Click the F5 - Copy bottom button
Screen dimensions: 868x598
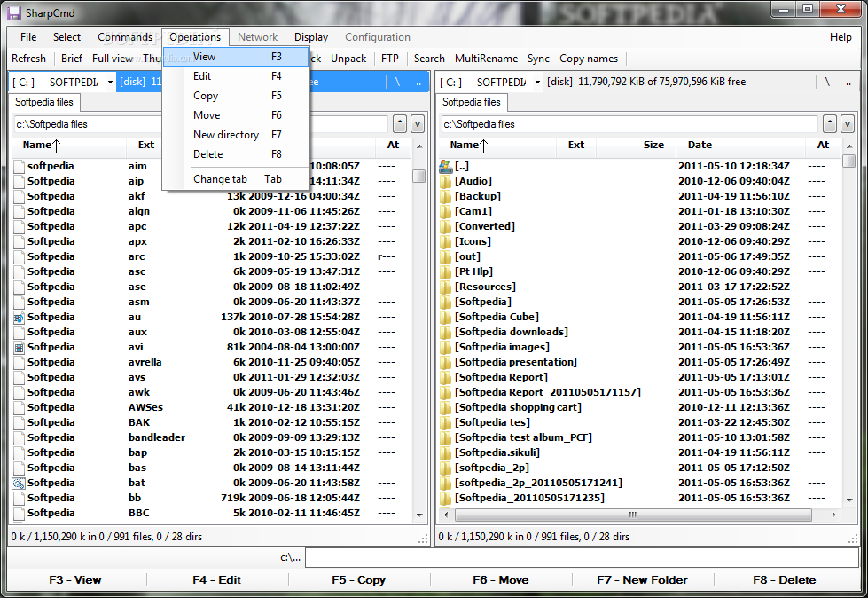[358, 580]
